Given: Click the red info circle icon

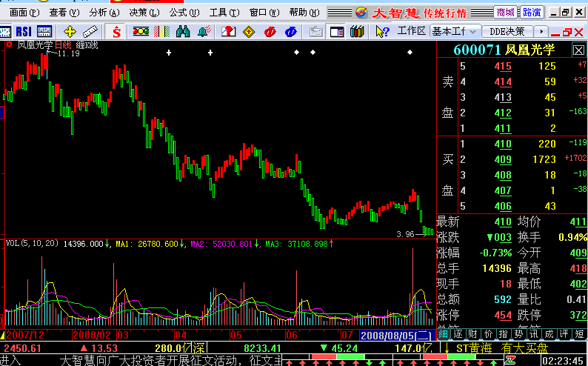Looking at the screenshot, I should pos(270,32).
